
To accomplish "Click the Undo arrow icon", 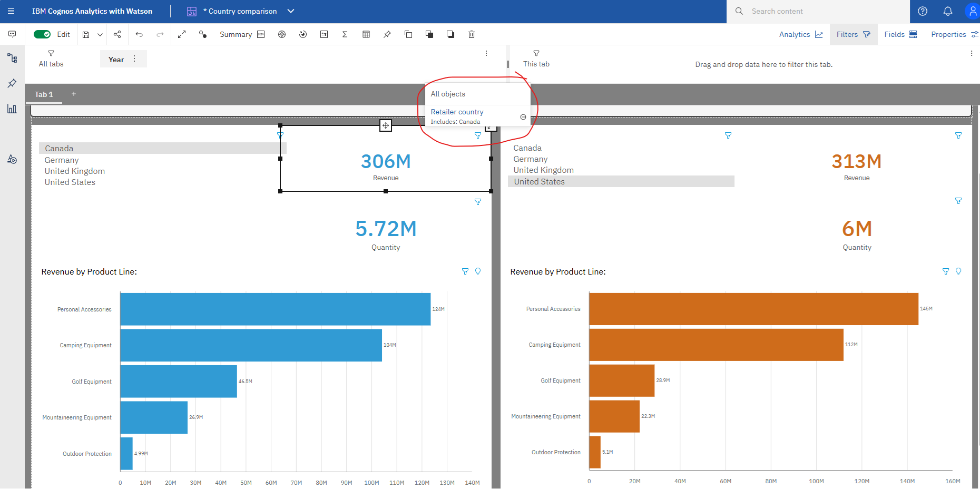I will [139, 34].
